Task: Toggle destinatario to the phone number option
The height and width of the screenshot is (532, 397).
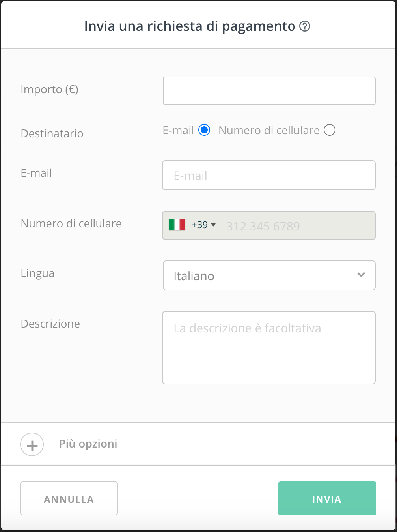Action: click(x=330, y=130)
